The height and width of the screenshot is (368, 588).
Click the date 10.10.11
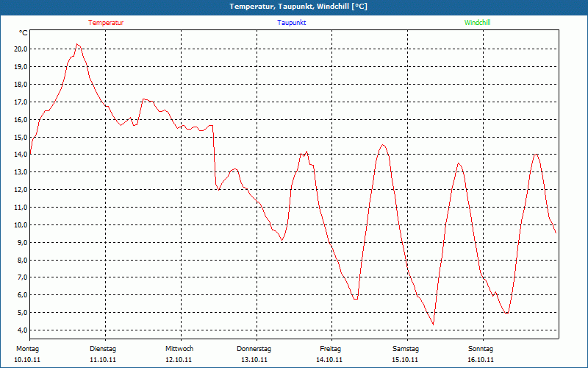coord(27,360)
